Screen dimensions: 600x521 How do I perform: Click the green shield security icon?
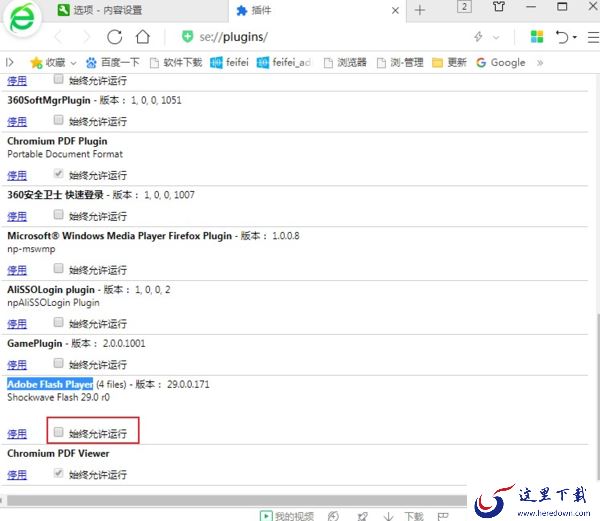[188, 37]
